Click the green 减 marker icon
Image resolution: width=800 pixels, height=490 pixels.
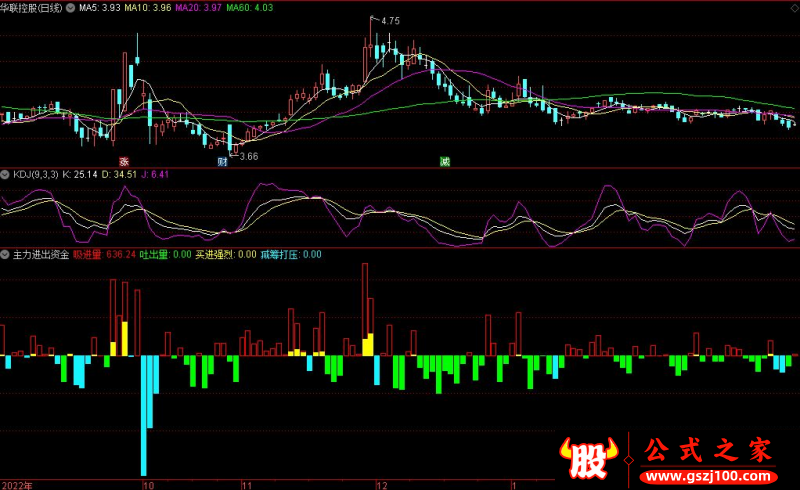444,161
